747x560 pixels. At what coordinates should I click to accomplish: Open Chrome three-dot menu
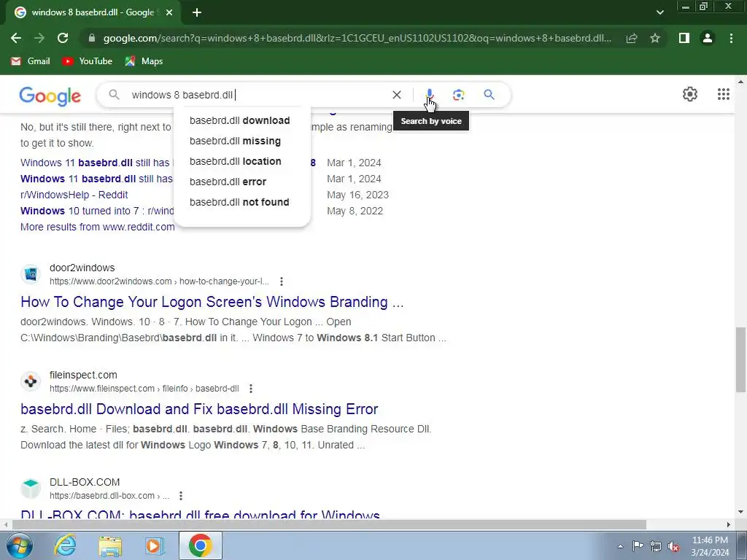point(731,38)
